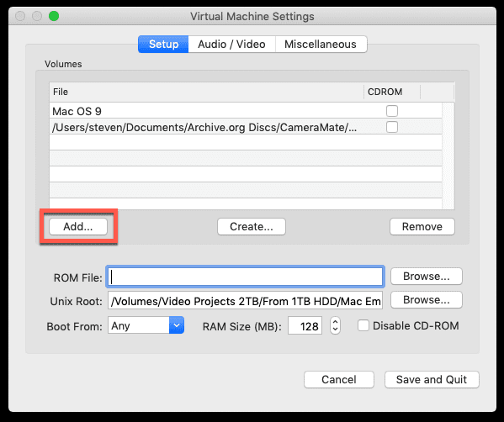Decrease RAM size with stepper down arrow
This screenshot has height=422, width=504.
tap(335, 330)
